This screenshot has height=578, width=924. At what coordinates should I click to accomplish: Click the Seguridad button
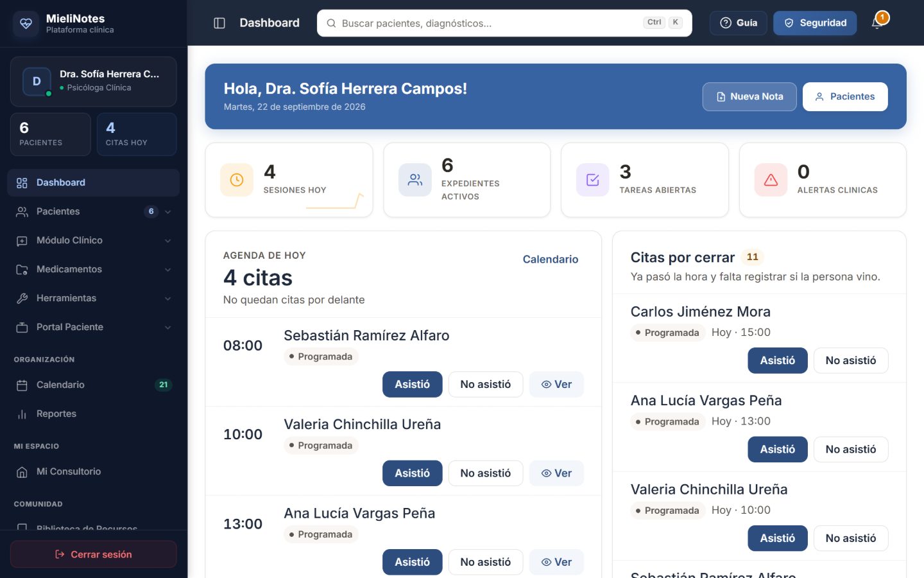click(815, 23)
